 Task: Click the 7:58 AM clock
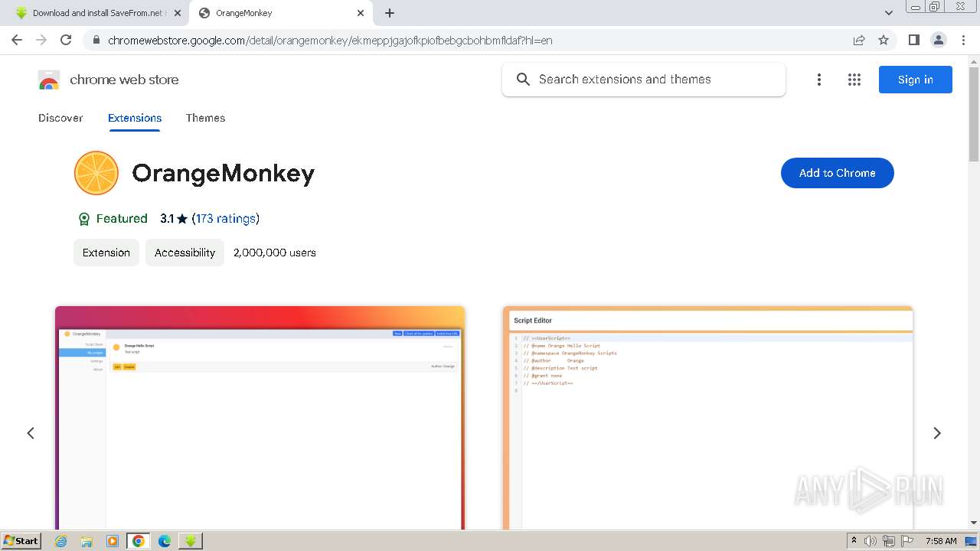pos(941,541)
